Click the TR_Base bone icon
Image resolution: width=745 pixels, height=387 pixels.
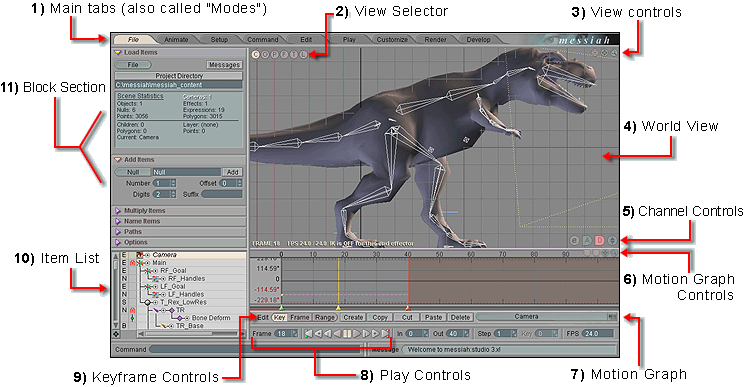click(x=164, y=326)
